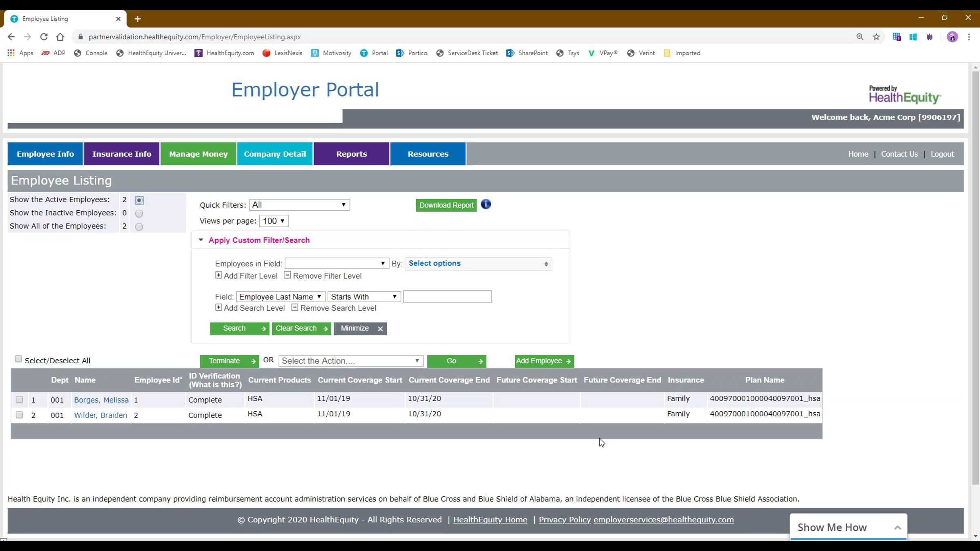Open the Quick Filters dropdown

pyautogui.click(x=299, y=205)
